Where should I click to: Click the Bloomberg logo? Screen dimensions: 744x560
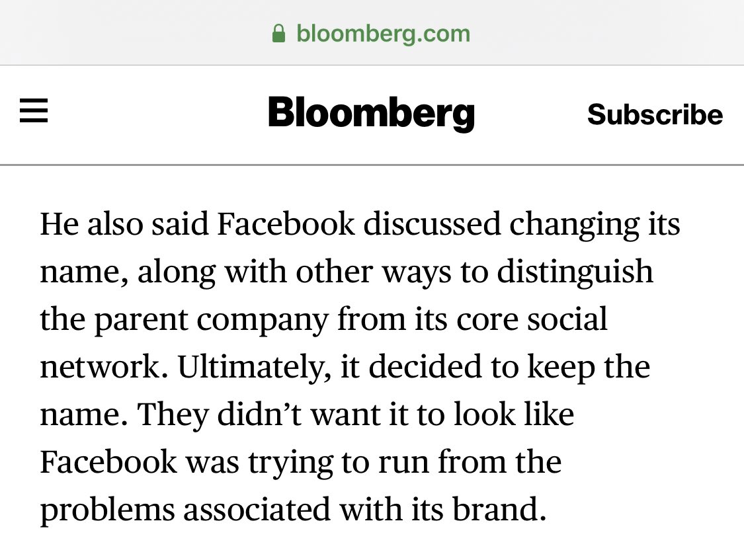tap(371, 113)
